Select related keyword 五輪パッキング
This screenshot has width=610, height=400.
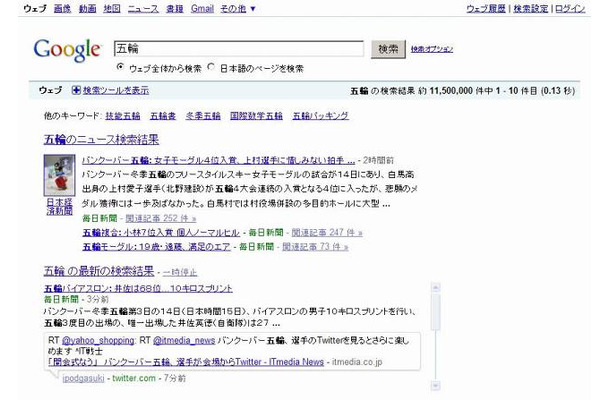click(x=321, y=116)
